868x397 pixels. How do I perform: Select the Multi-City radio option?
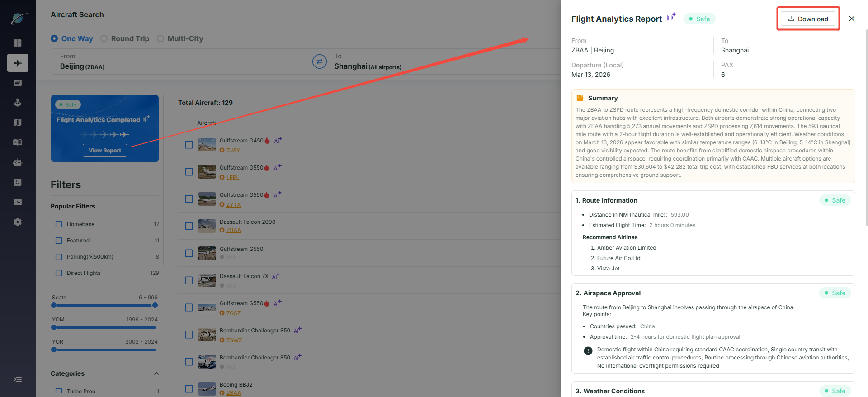click(x=180, y=38)
